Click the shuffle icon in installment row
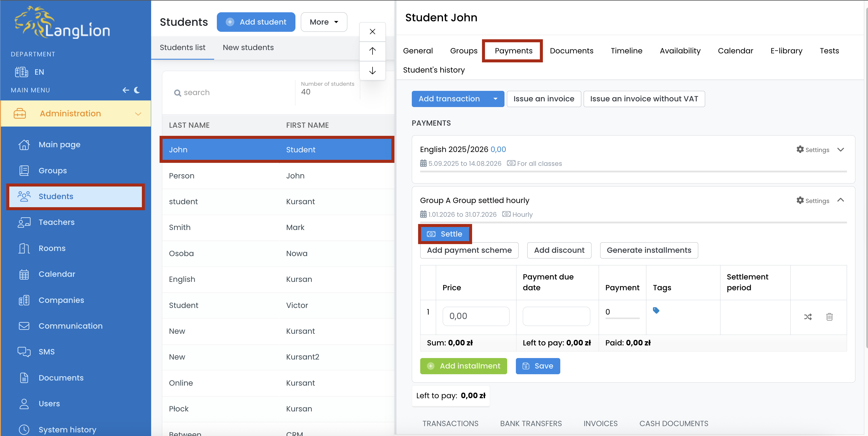868x436 pixels. [808, 317]
